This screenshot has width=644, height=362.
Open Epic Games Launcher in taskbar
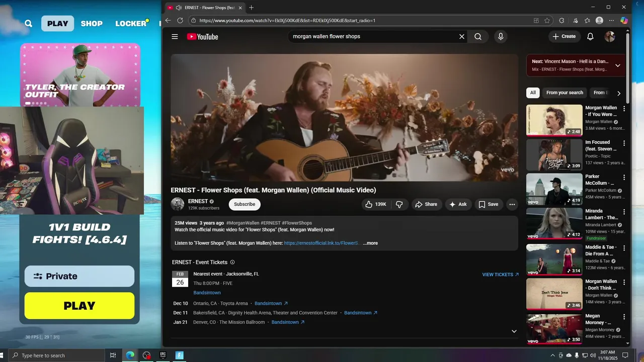pyautogui.click(x=163, y=355)
